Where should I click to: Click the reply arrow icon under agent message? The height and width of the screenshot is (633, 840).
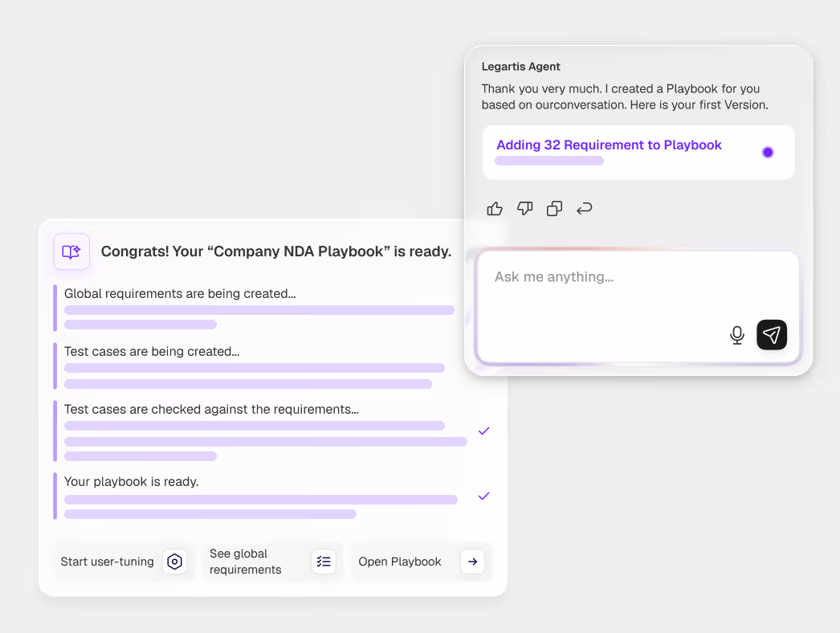585,209
